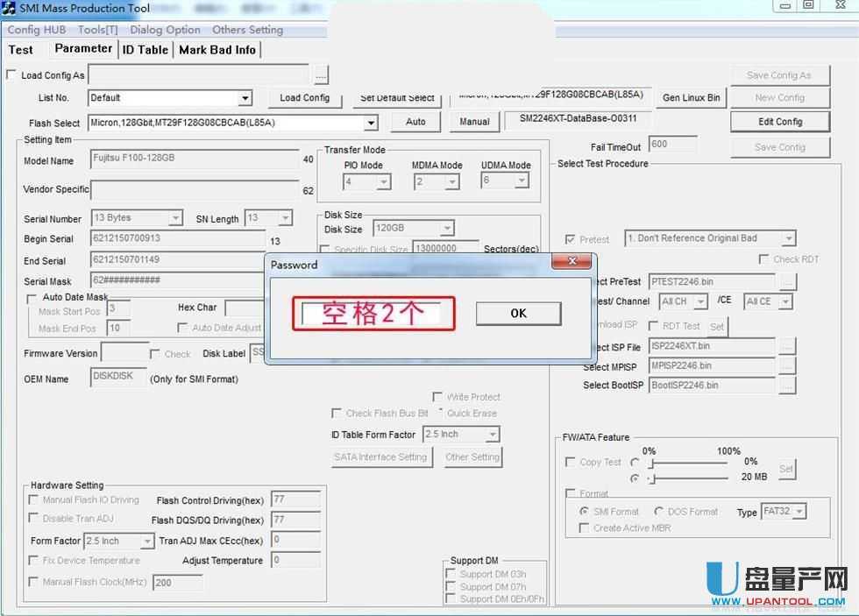This screenshot has height=616, width=859.
Task: Enable Write Protect checkbox
Action: coord(437,396)
